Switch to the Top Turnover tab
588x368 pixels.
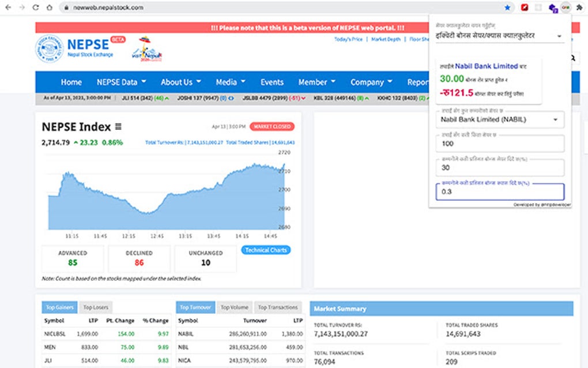[195, 307]
